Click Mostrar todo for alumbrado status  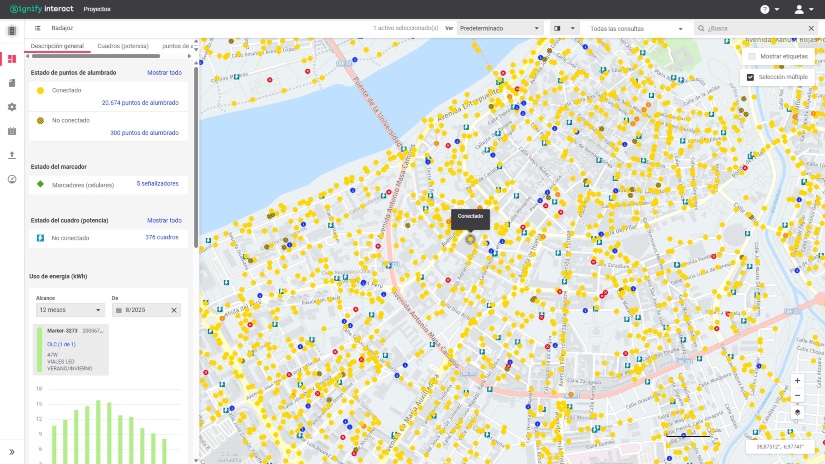pyautogui.click(x=164, y=73)
